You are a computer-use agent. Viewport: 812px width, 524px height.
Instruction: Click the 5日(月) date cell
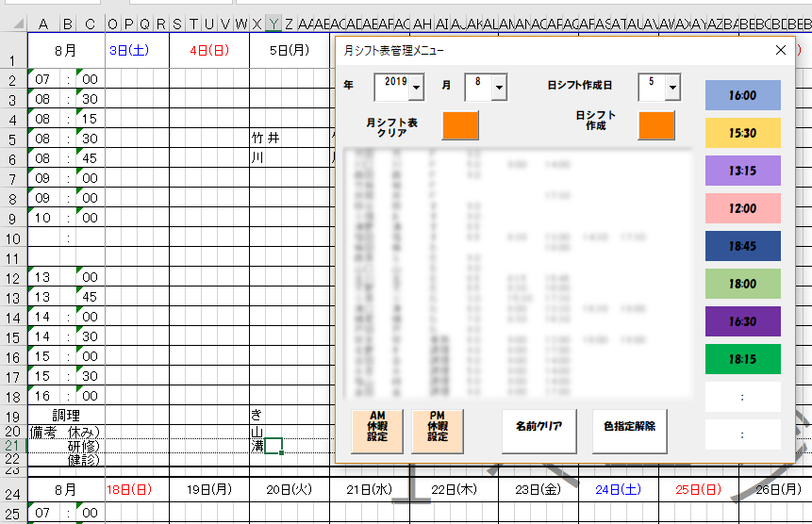point(290,50)
